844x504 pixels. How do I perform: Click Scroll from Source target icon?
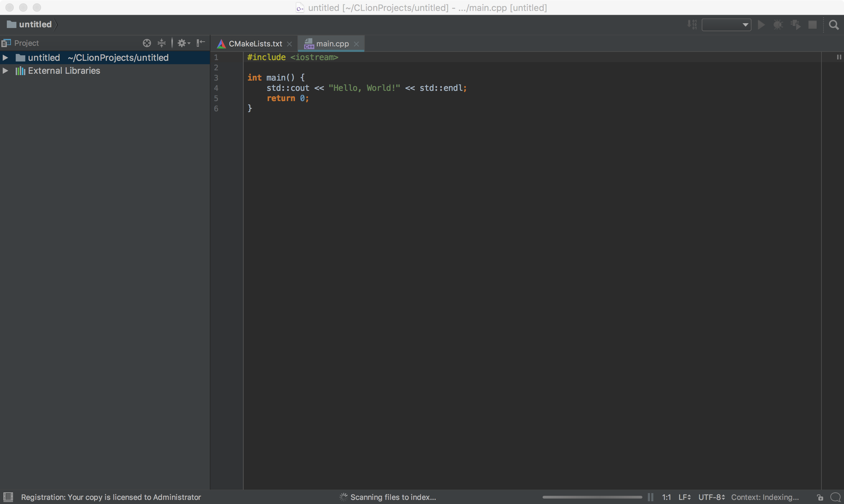pyautogui.click(x=147, y=43)
